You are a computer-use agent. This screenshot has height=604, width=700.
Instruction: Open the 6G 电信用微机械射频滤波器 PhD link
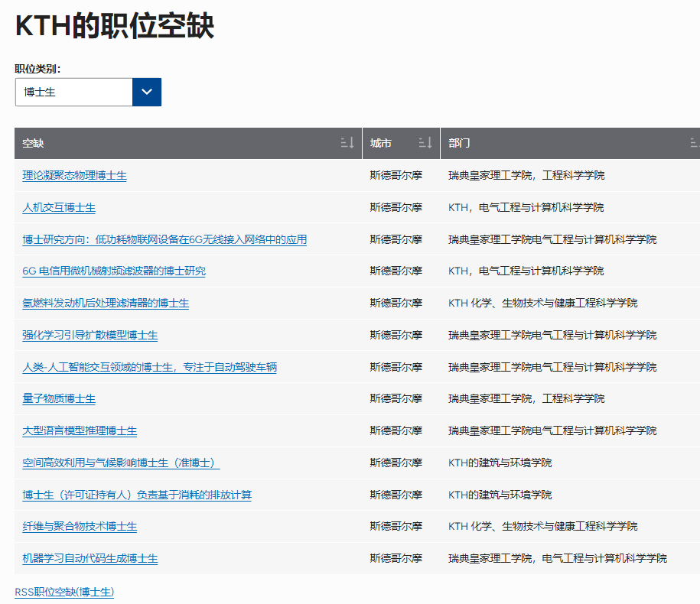point(114,271)
